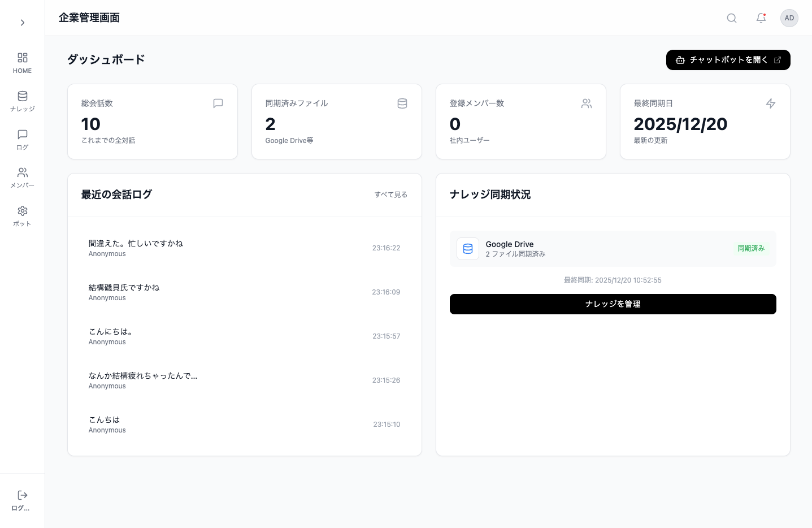Click the すべて見る link

tap(391, 194)
